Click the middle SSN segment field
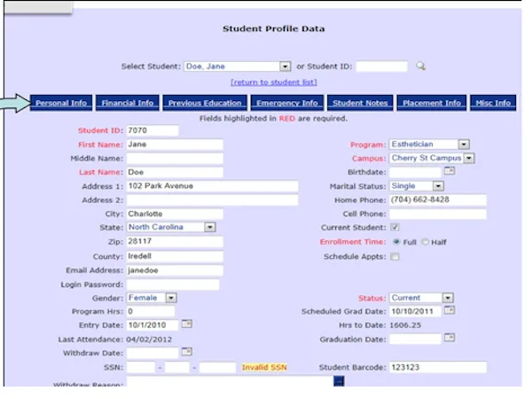 [176, 367]
